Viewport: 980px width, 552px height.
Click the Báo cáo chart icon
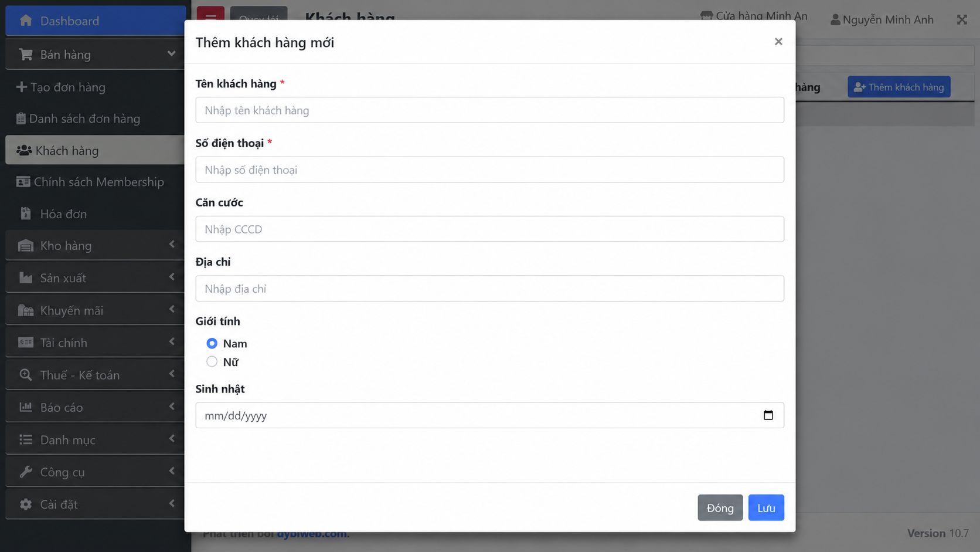tap(26, 407)
